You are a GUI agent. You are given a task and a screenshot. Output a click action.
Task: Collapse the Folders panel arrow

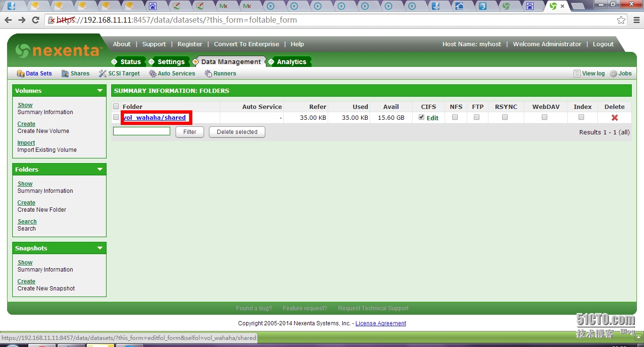(x=99, y=169)
